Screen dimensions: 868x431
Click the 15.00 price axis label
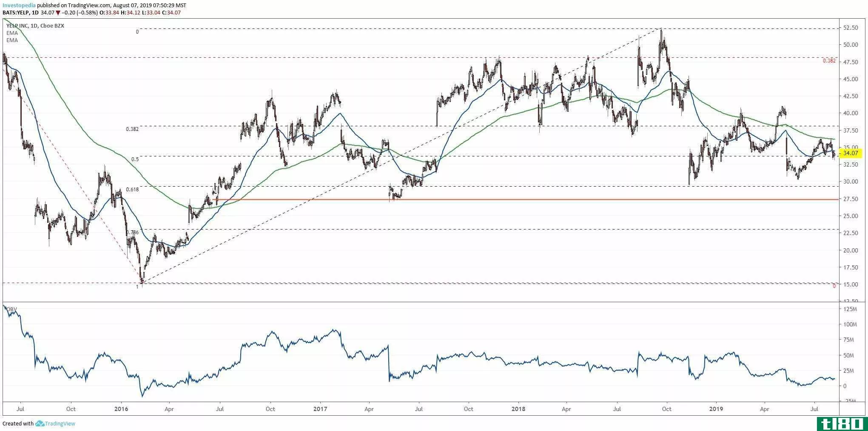850,284
